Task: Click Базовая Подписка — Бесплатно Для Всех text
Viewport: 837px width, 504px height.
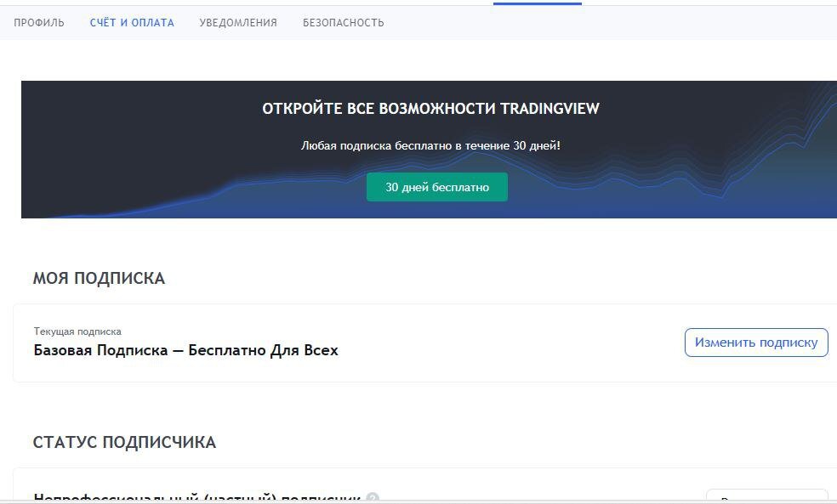Action: click(185, 350)
